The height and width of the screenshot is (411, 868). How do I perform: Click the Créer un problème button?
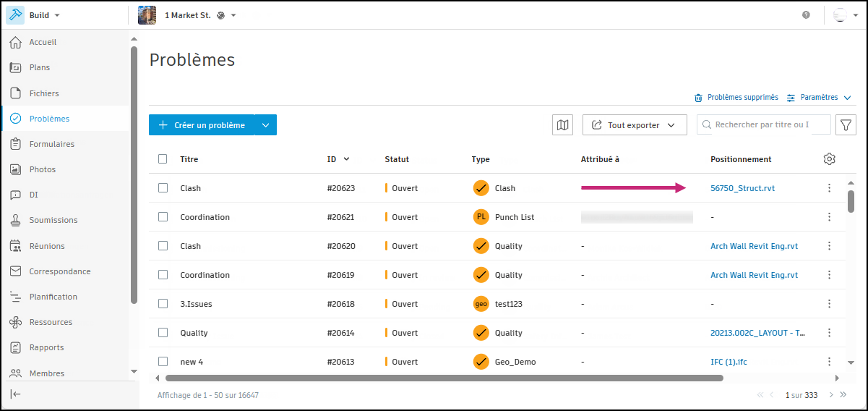tap(202, 125)
